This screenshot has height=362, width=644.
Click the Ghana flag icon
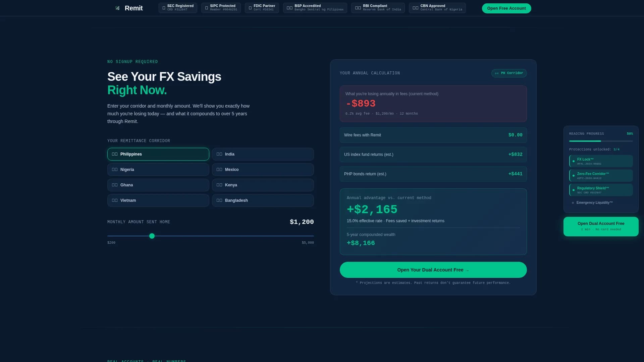(115, 185)
